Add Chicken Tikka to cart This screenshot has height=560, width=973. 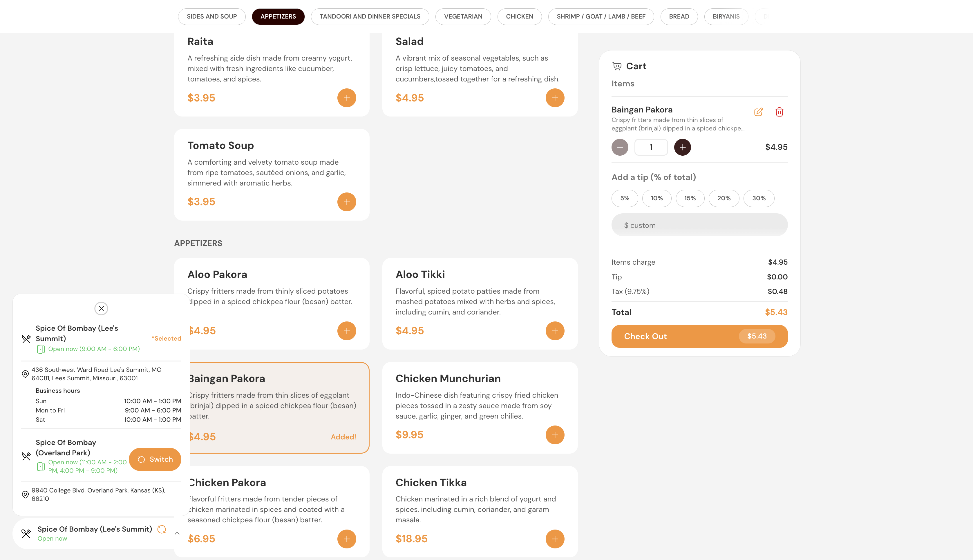(555, 539)
